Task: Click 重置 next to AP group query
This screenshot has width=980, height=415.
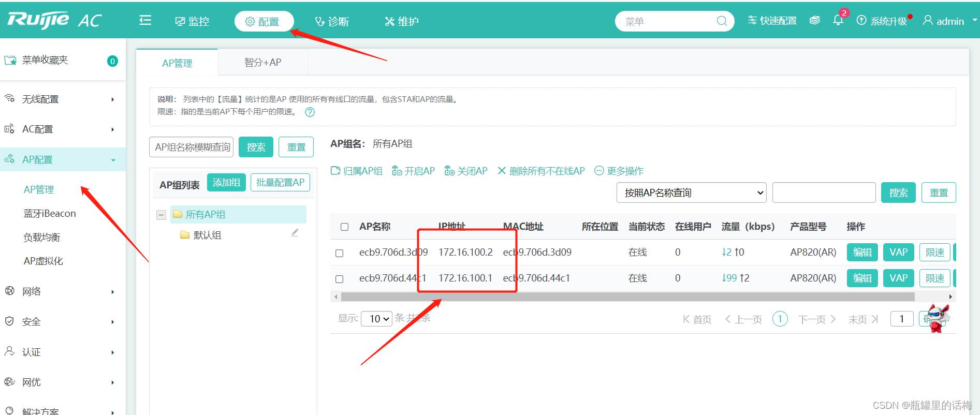Action: pyautogui.click(x=296, y=147)
